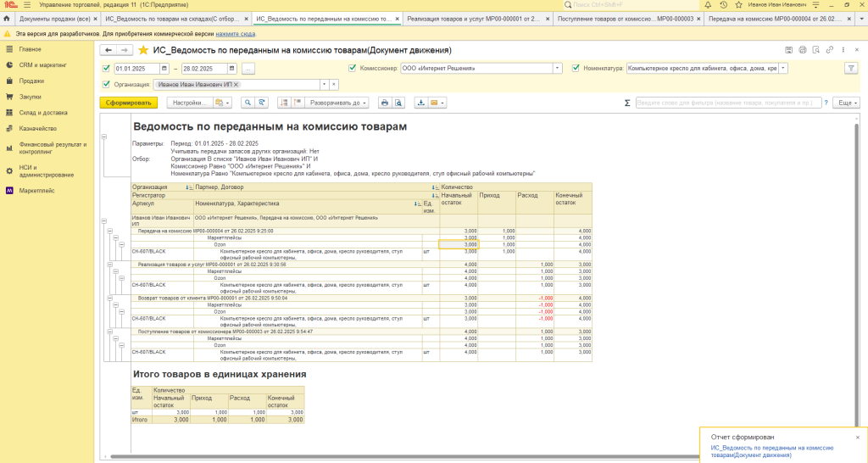This screenshot has height=463, width=868.
Task: Open the Склад и доставка section
Action: tap(43, 113)
